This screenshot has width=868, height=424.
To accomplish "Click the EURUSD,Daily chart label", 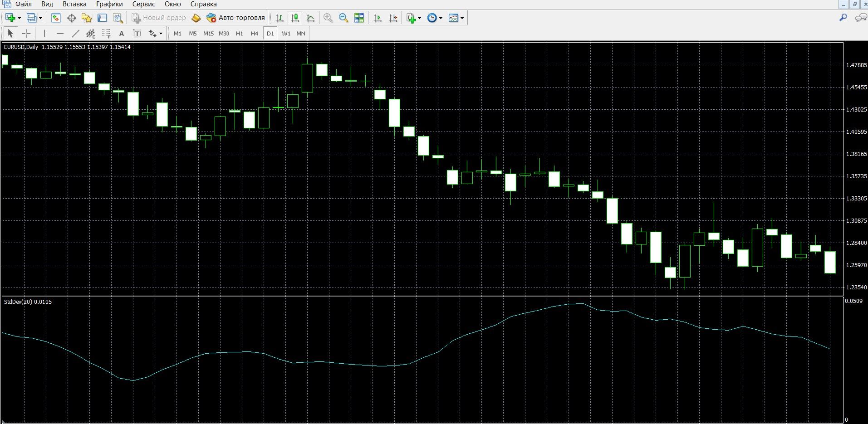I will 21,47.
